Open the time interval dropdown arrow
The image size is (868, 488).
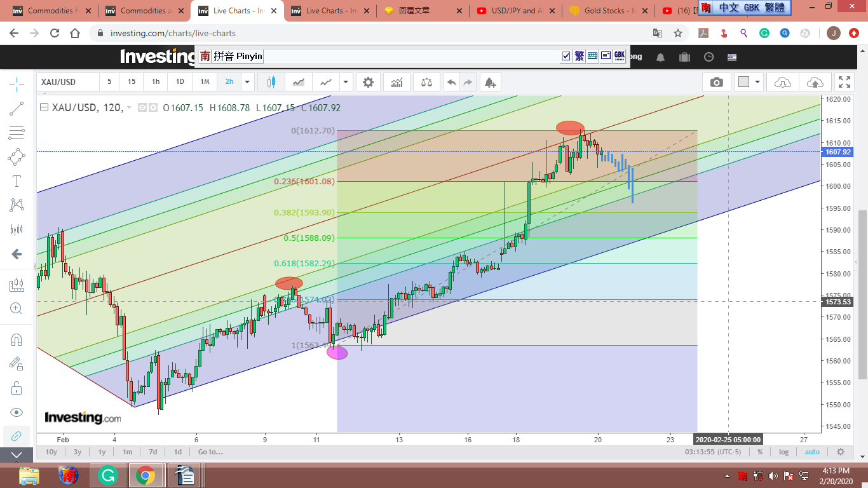click(x=248, y=82)
